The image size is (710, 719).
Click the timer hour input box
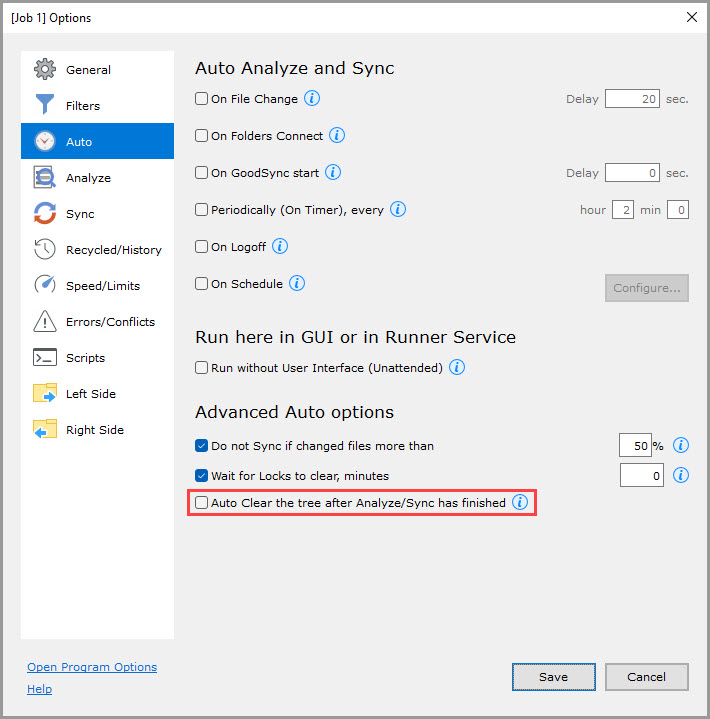coord(622,210)
